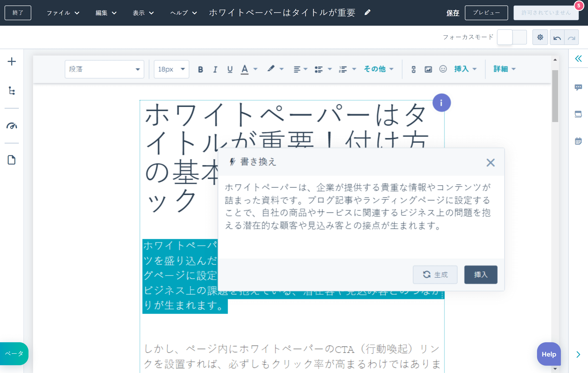588x373 pixels.
Task: Click the ベータ beta tab
Action: [14, 354]
